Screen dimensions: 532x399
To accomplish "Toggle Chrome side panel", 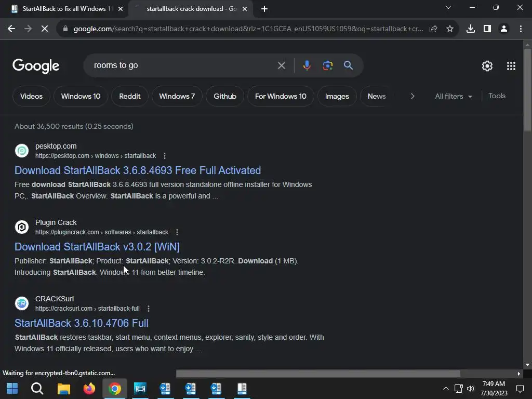I will coord(487,29).
